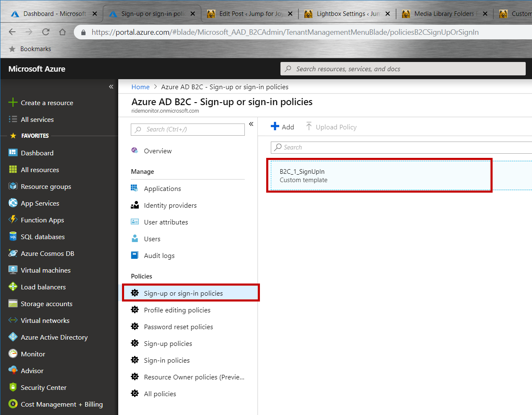Click the Add policy button
This screenshot has height=415, width=532.
[282, 126]
